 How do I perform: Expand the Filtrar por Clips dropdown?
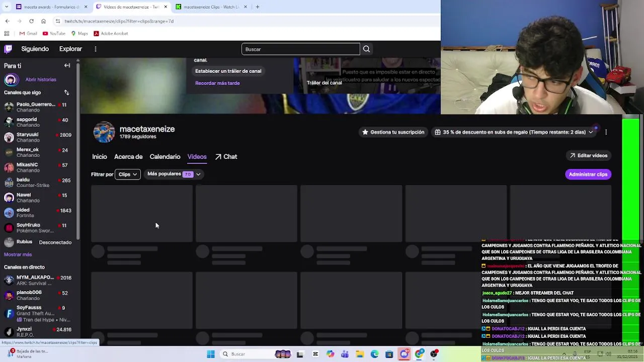pos(127,174)
